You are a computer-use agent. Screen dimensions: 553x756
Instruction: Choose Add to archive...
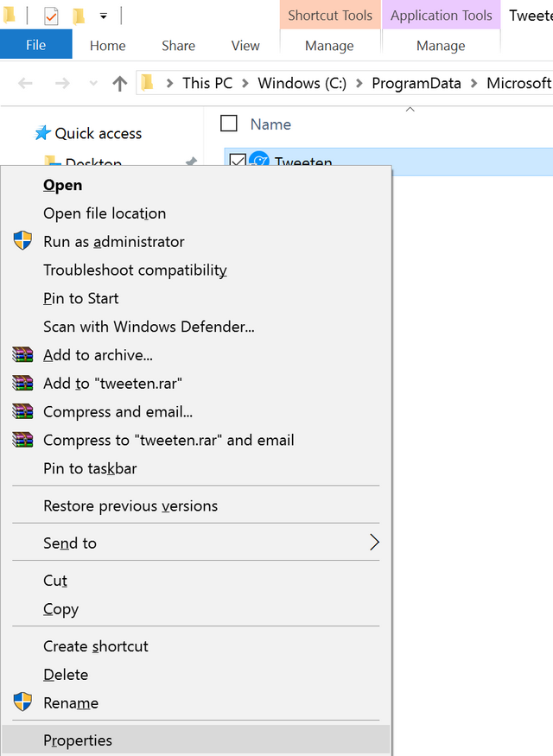point(196,355)
